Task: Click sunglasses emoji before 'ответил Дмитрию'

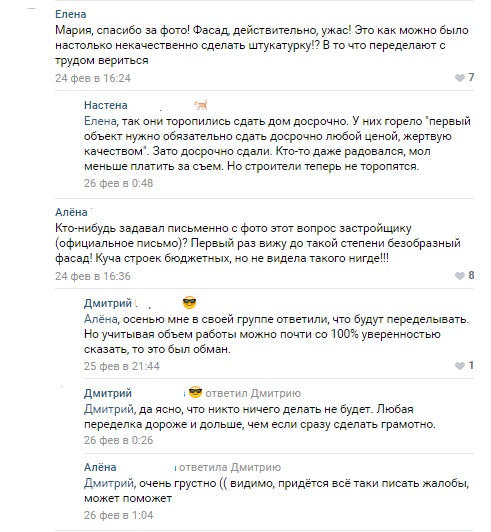Action: tap(195, 393)
